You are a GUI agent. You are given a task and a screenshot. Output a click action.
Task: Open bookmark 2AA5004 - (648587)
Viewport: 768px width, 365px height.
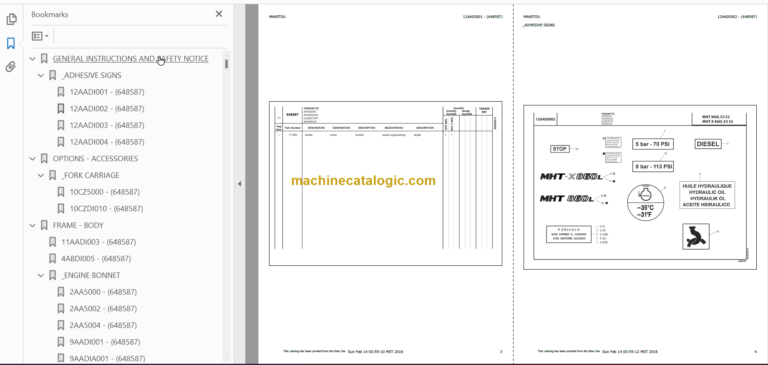click(103, 325)
